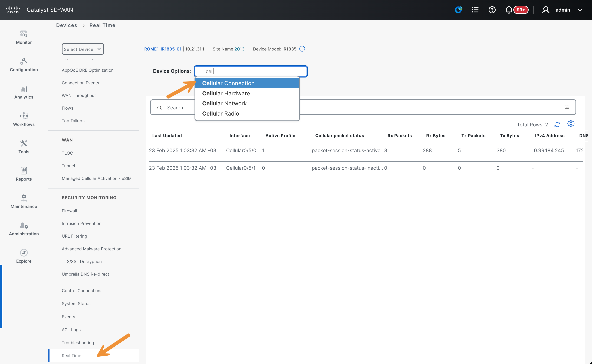The height and width of the screenshot is (364, 592).
Task: Open the Administration icon
Action: click(24, 225)
